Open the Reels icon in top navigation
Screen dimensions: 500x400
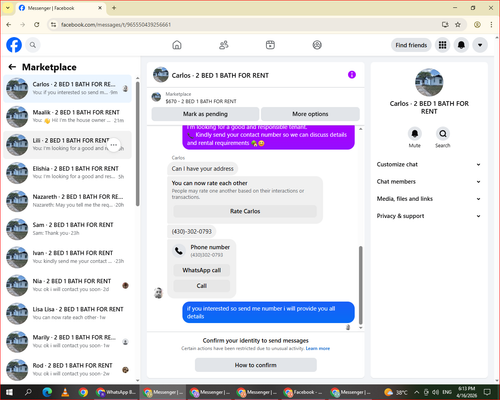click(270, 45)
